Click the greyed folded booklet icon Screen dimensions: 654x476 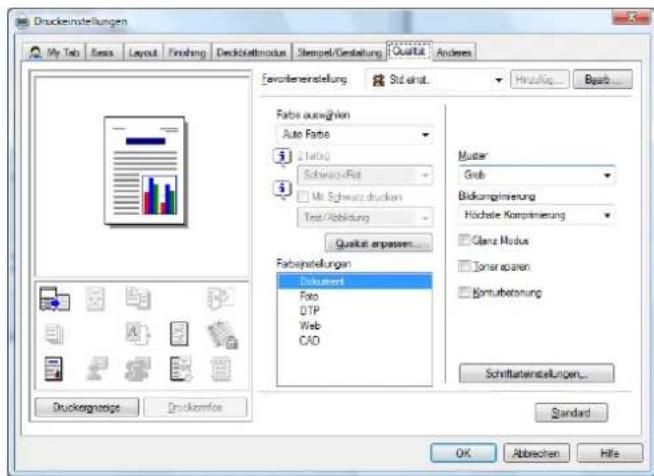[221, 298]
